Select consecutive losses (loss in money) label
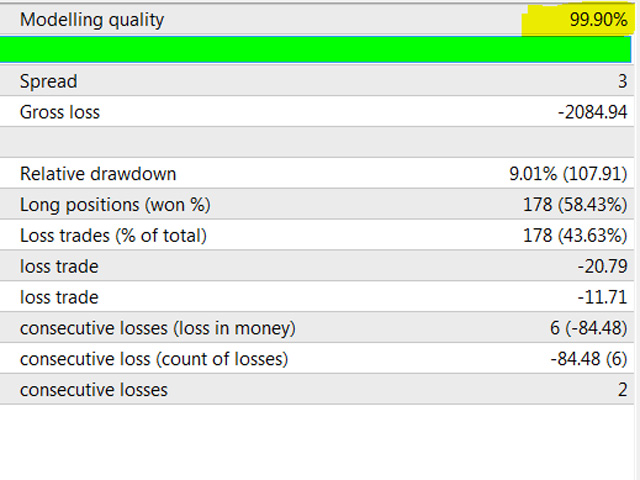640x480 pixels. point(157,328)
